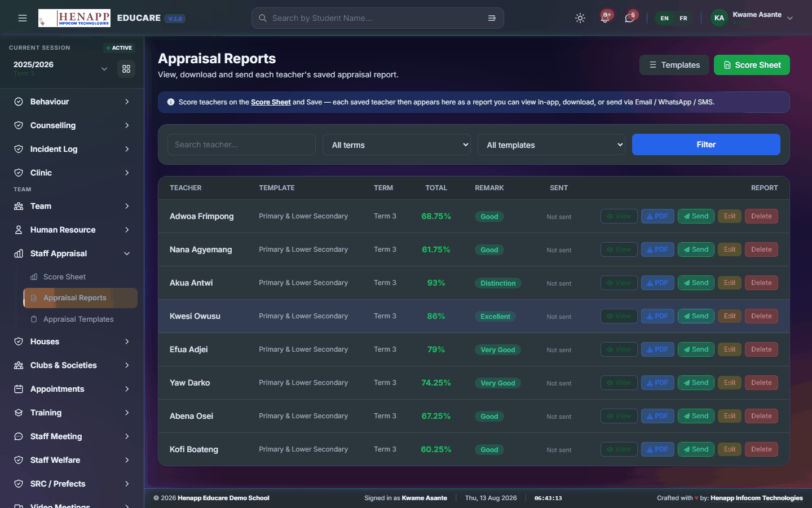Image resolution: width=812 pixels, height=508 pixels.
Task: Click the Clinic shield icon
Action: point(19,173)
